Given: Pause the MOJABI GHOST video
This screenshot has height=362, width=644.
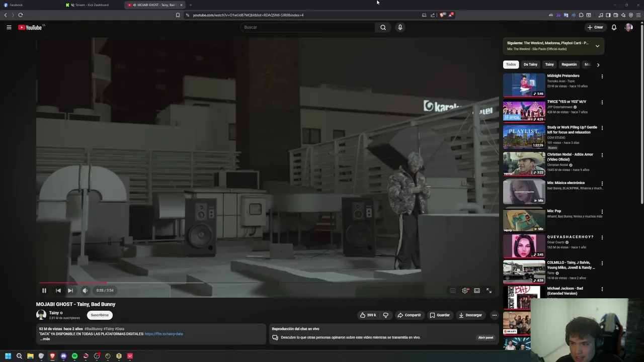Looking at the screenshot, I should pyautogui.click(x=44, y=290).
